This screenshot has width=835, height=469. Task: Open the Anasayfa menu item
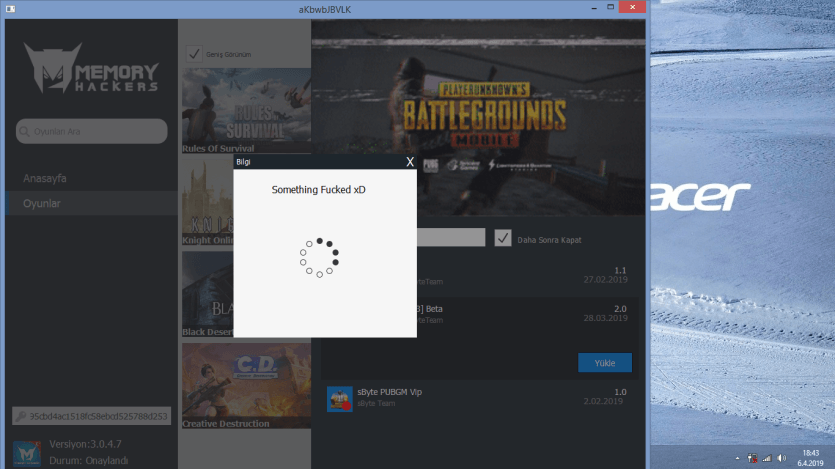pyautogui.click(x=45, y=178)
